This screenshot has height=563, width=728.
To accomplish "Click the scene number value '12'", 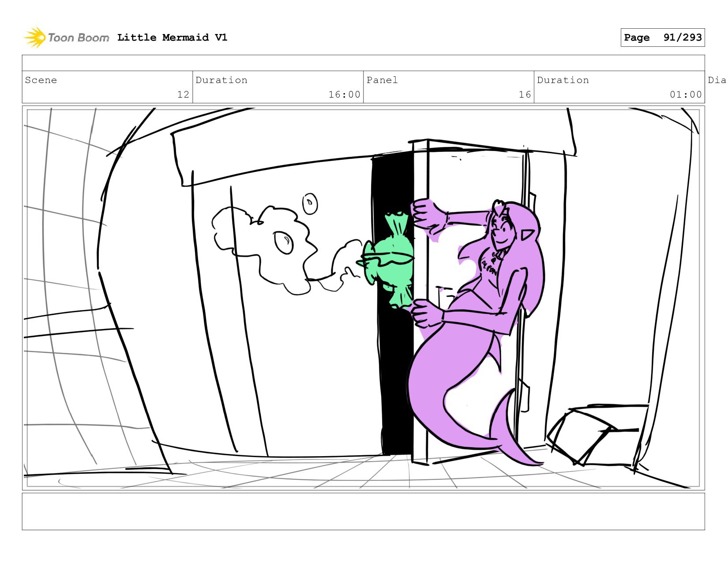I will click(x=183, y=94).
